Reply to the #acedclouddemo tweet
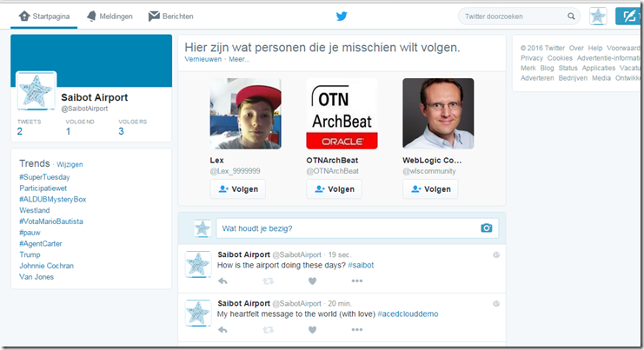This screenshot has height=350, width=644. point(222,330)
